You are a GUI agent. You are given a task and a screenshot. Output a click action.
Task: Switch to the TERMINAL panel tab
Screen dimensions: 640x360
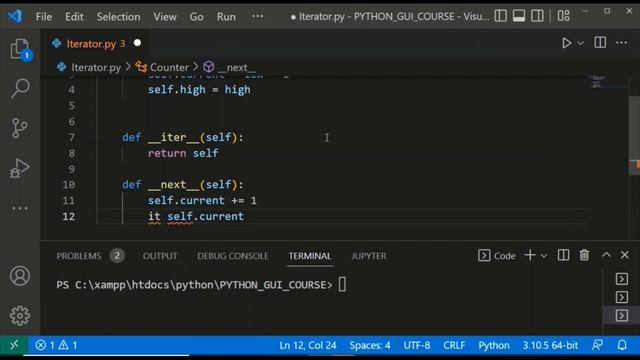click(310, 256)
